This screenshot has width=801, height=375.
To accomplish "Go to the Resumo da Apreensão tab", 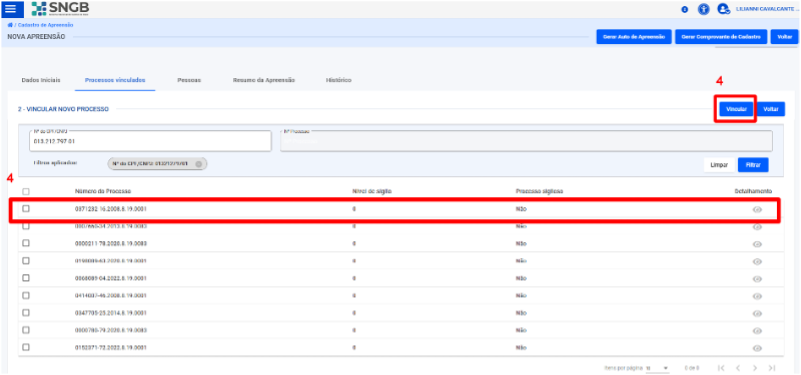I will pos(264,80).
